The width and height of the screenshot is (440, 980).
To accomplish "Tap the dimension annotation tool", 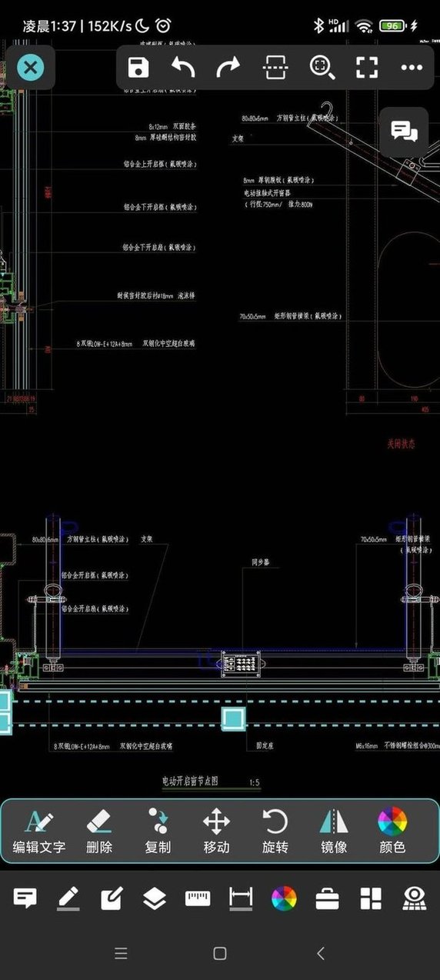I will coord(241,898).
